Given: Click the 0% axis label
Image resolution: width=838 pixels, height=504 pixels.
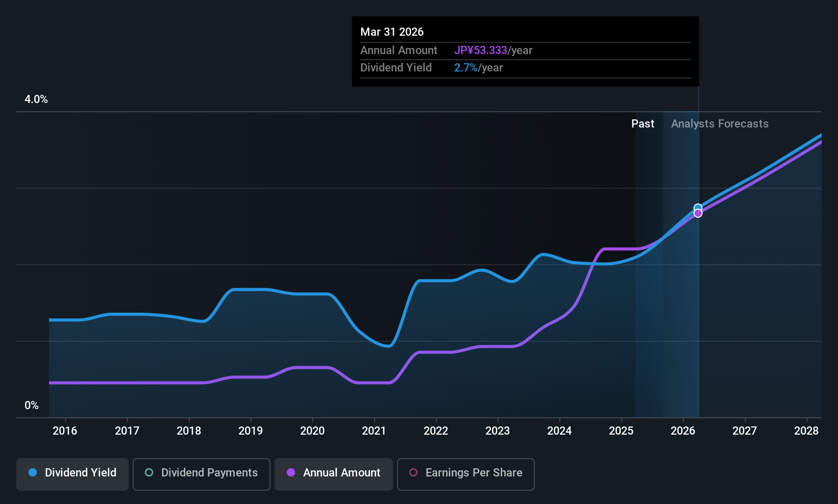Looking at the screenshot, I should (32, 405).
